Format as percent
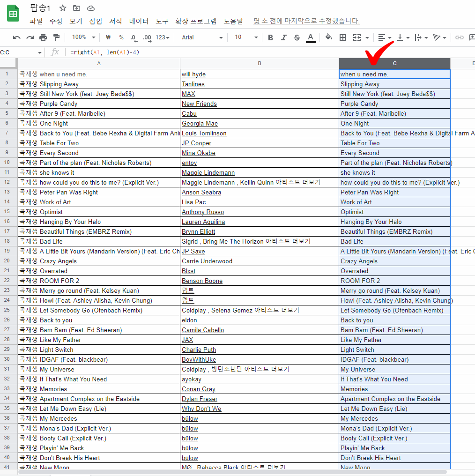475x476 pixels. click(x=121, y=37)
